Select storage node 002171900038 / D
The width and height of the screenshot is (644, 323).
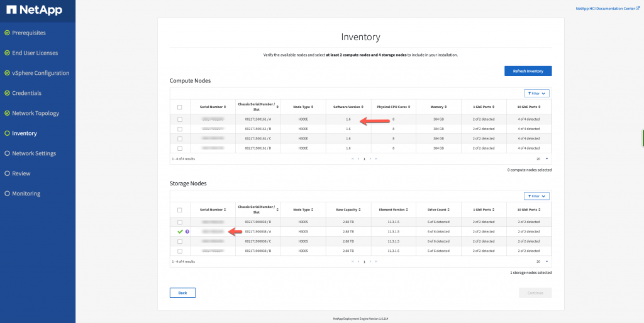(x=179, y=222)
